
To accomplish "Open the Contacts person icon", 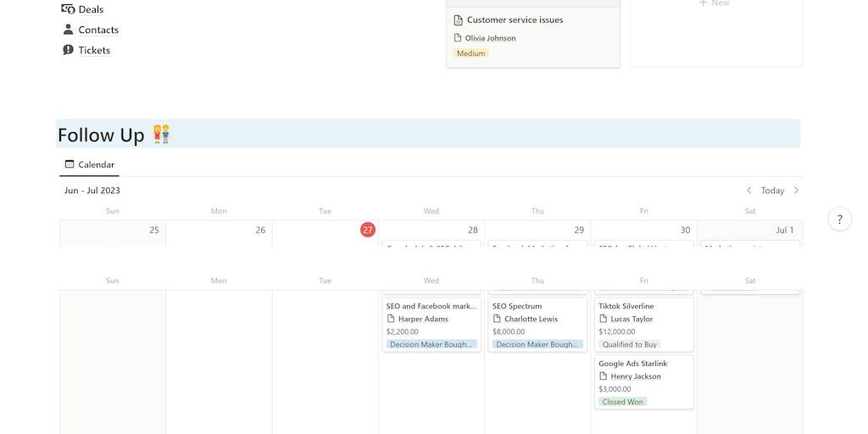I will point(68,30).
